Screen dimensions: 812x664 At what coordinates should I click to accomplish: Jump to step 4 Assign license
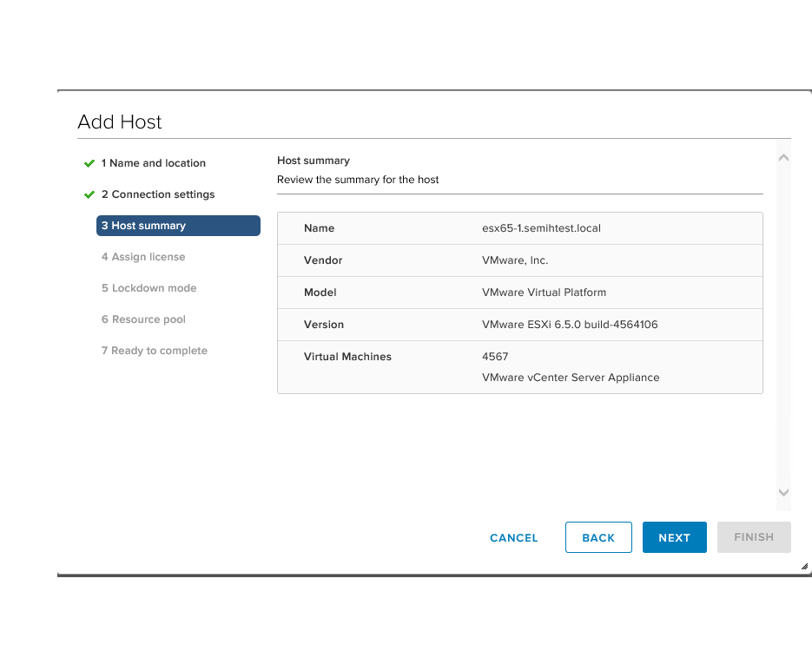(x=143, y=257)
